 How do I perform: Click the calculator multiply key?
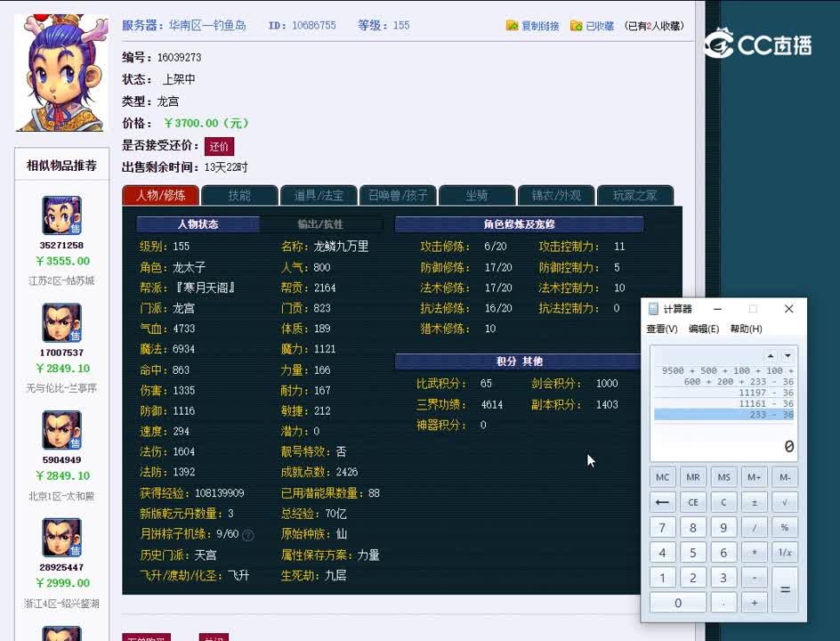coord(755,552)
